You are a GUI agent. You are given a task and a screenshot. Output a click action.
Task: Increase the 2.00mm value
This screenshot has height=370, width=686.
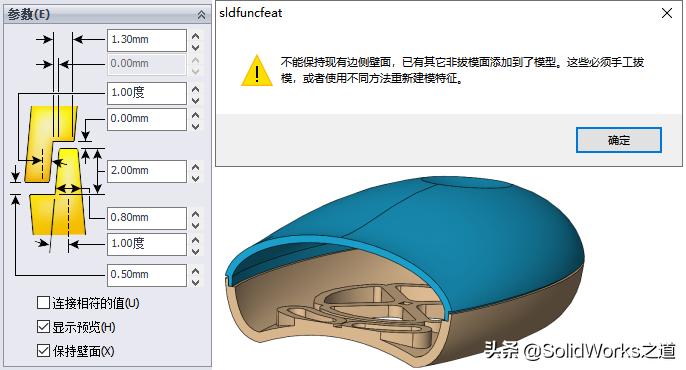tap(196, 167)
